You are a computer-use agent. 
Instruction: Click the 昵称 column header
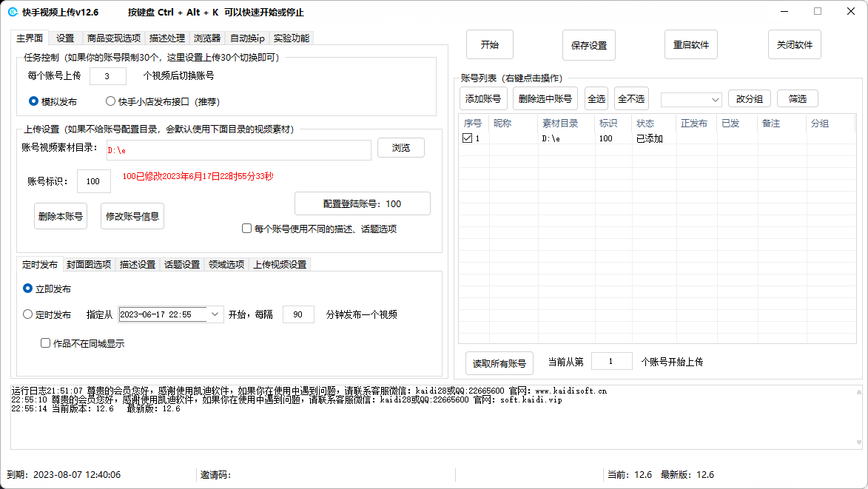[513, 124]
